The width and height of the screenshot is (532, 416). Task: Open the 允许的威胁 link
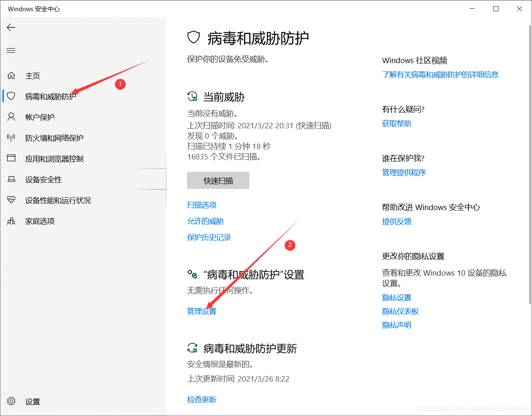(x=205, y=221)
